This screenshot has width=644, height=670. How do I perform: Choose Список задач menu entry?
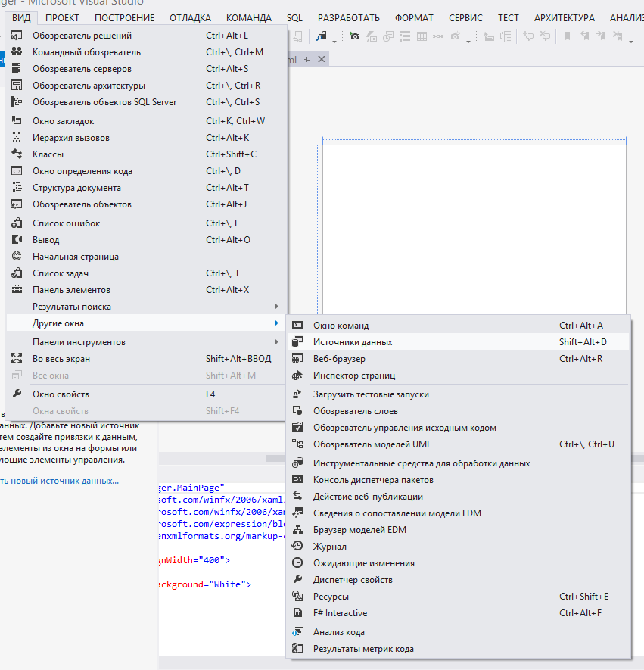coord(146,273)
